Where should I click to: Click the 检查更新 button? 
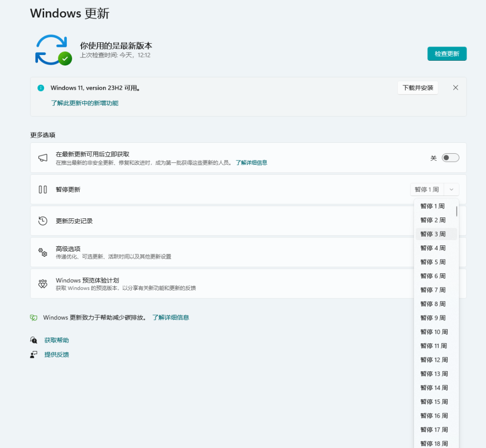447,54
